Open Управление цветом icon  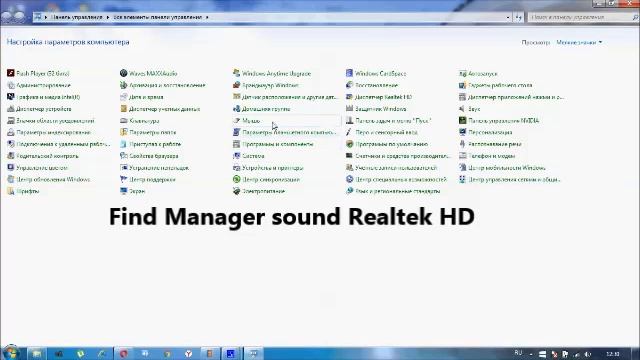pos(11,168)
